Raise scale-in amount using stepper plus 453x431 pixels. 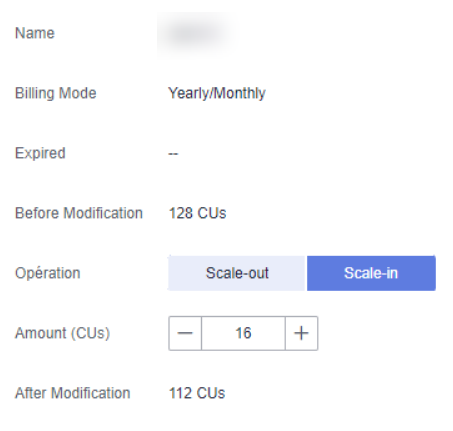301,333
